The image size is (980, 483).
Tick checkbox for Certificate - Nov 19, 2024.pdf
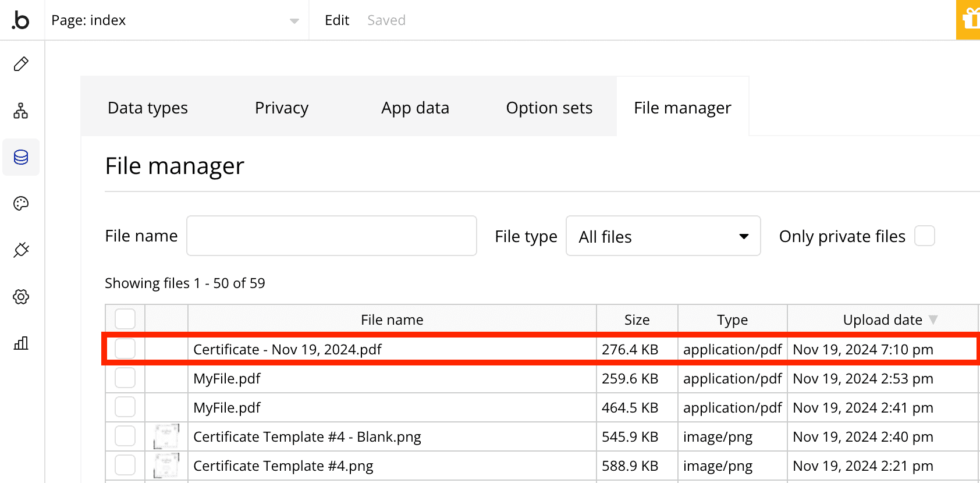click(x=125, y=349)
